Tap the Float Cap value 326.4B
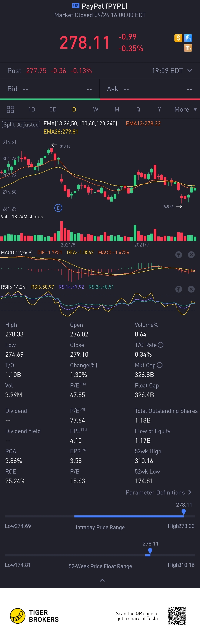 tap(144, 395)
